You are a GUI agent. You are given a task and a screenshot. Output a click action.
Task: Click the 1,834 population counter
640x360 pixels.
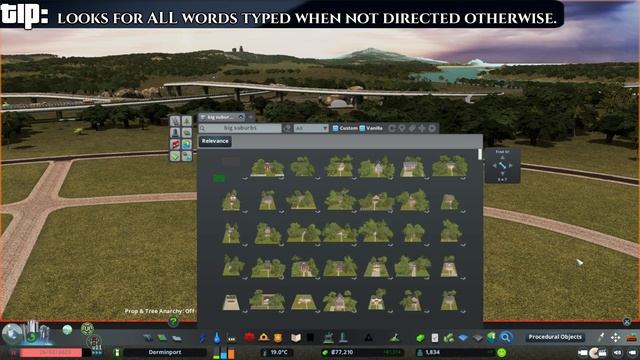coord(432,352)
